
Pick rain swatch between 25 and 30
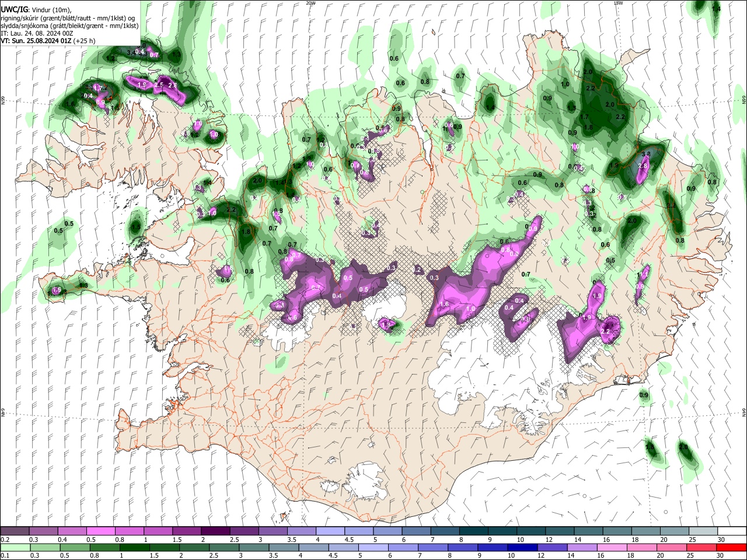point(701,547)
